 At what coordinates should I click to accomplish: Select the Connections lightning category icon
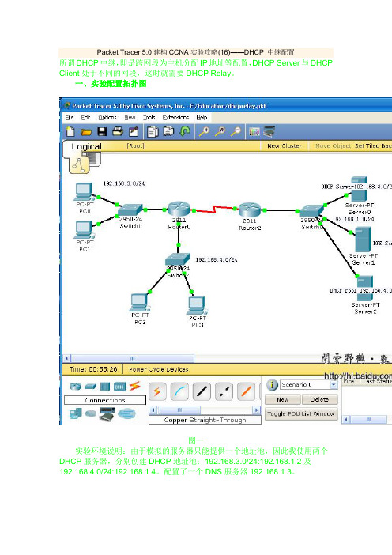134,386
